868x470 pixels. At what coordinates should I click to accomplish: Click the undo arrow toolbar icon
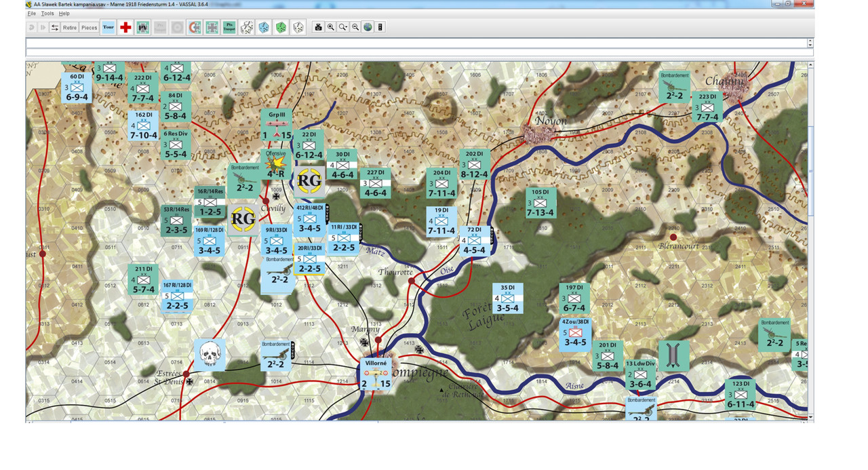coord(32,27)
